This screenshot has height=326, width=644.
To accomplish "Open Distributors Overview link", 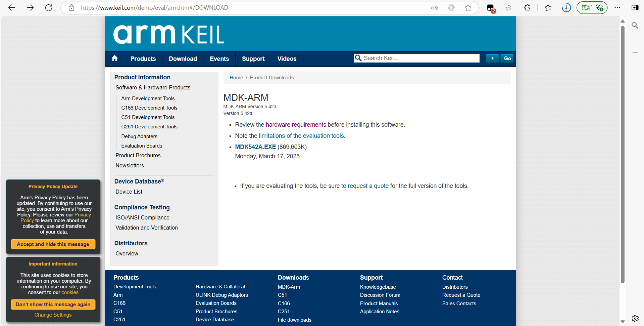I will click(127, 253).
